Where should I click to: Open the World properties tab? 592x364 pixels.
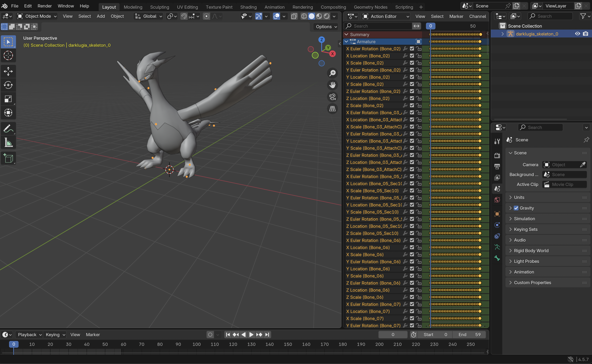tap(497, 200)
